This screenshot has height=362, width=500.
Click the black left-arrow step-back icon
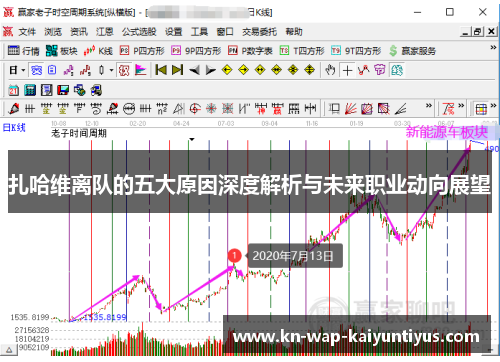click(x=194, y=70)
